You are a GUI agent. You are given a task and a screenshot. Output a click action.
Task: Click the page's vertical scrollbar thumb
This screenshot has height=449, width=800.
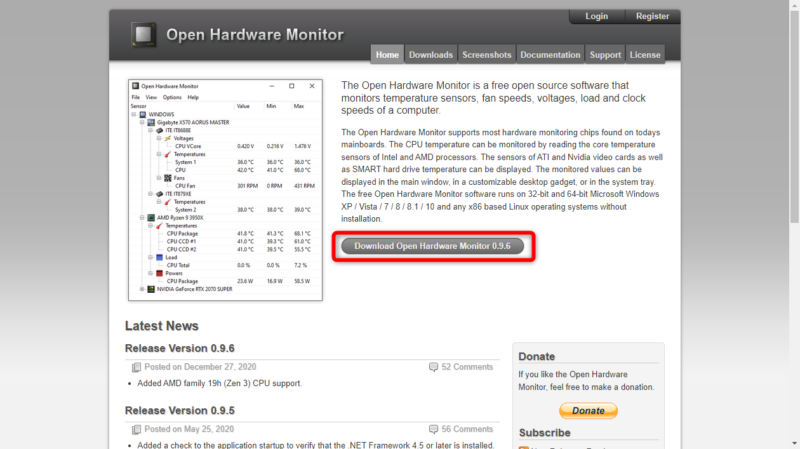click(794, 116)
